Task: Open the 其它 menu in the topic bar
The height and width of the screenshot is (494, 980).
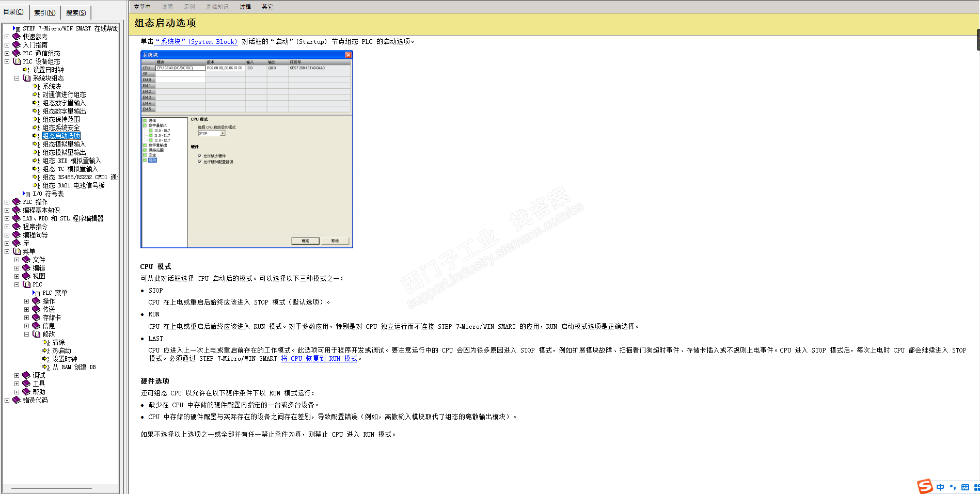Action: (267, 7)
